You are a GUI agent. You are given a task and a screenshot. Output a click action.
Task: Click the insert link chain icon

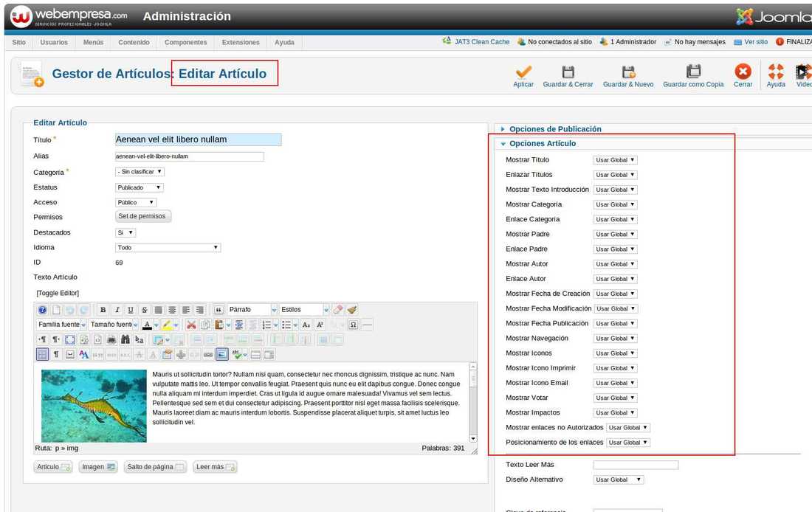(x=208, y=355)
